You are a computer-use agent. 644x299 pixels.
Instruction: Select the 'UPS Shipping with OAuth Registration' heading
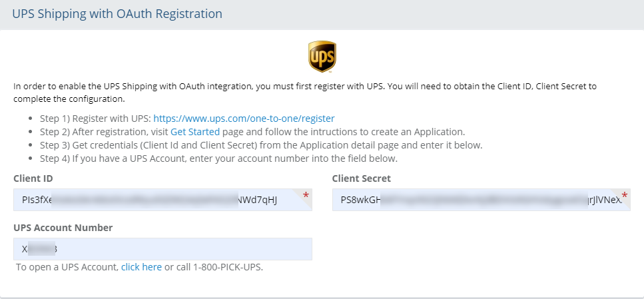pyautogui.click(x=117, y=13)
